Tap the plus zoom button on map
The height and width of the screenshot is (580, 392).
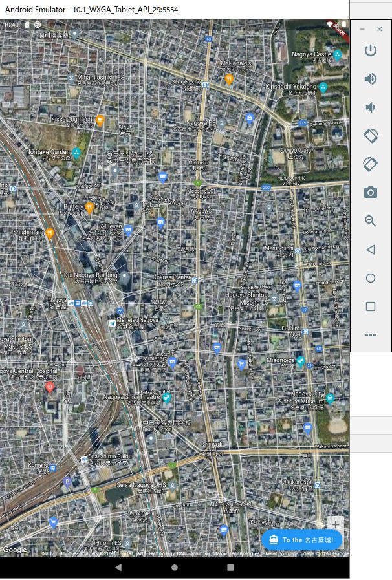[335, 524]
